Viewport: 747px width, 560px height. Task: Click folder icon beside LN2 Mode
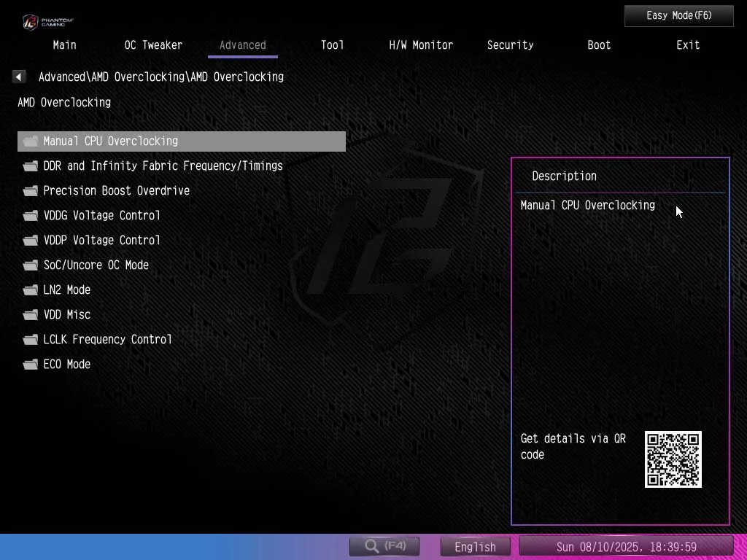pyautogui.click(x=31, y=290)
